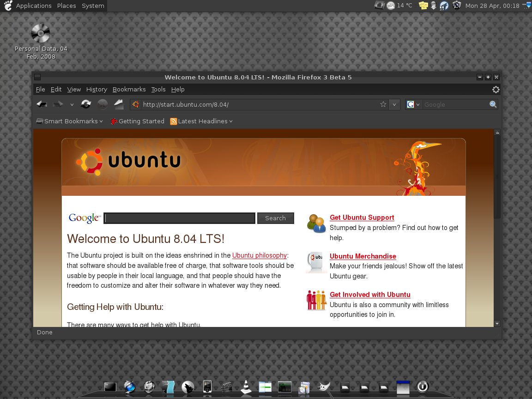Viewport: 532px width, 399px height.
Task: Click the Ubuntu mug merchandise icon
Action: click(316, 261)
